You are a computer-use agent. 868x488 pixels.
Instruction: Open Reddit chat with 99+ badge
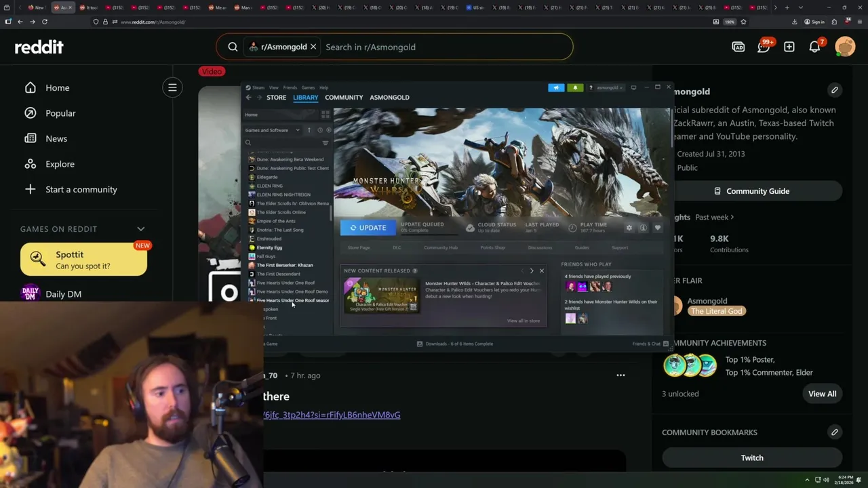[x=764, y=47]
